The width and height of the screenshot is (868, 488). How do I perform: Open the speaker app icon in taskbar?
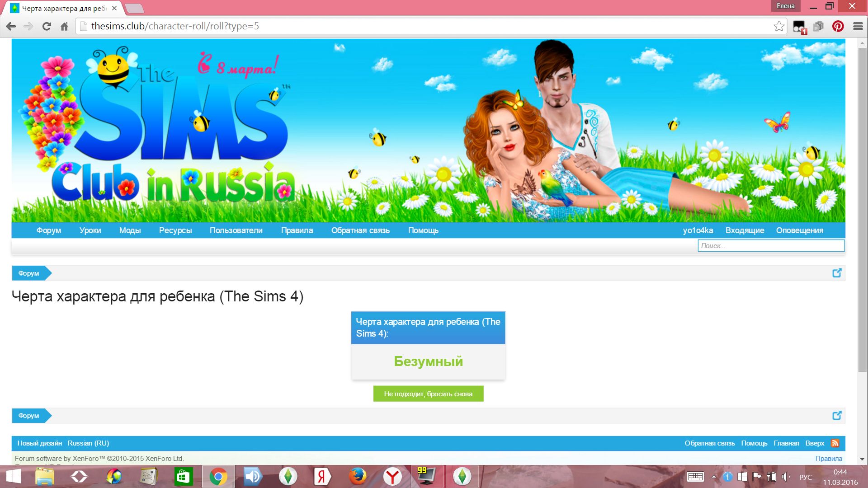(x=253, y=476)
